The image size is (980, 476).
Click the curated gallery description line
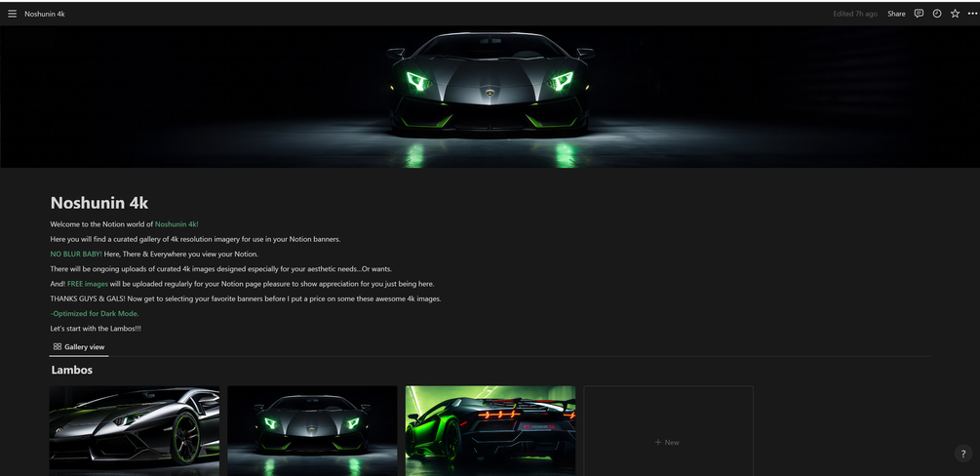tap(195, 239)
